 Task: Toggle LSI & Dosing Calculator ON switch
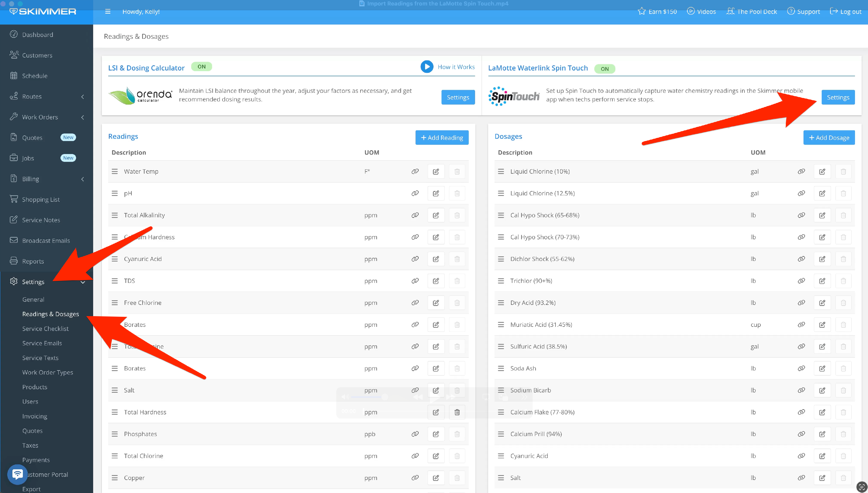click(201, 67)
